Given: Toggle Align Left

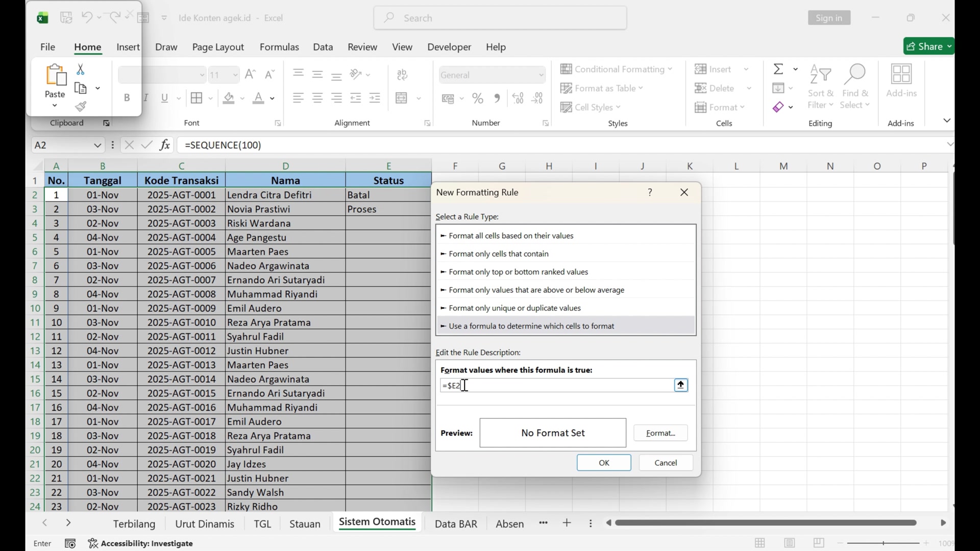Looking at the screenshot, I should [x=299, y=98].
